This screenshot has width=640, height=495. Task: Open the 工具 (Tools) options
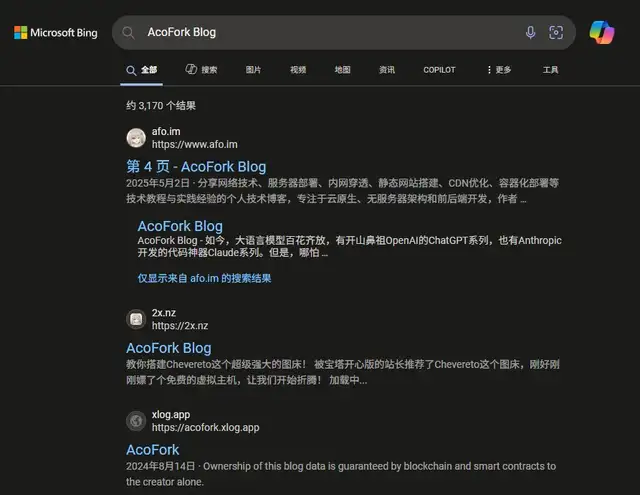pos(550,70)
